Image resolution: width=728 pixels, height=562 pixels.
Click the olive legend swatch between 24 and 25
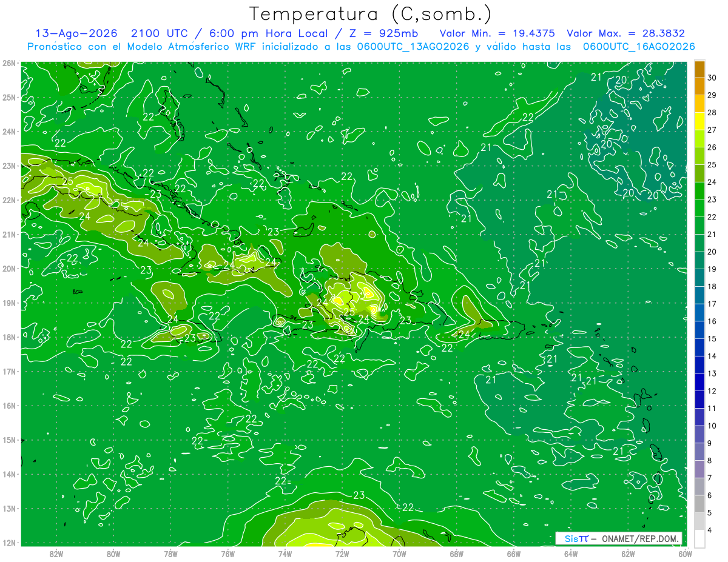pos(700,173)
